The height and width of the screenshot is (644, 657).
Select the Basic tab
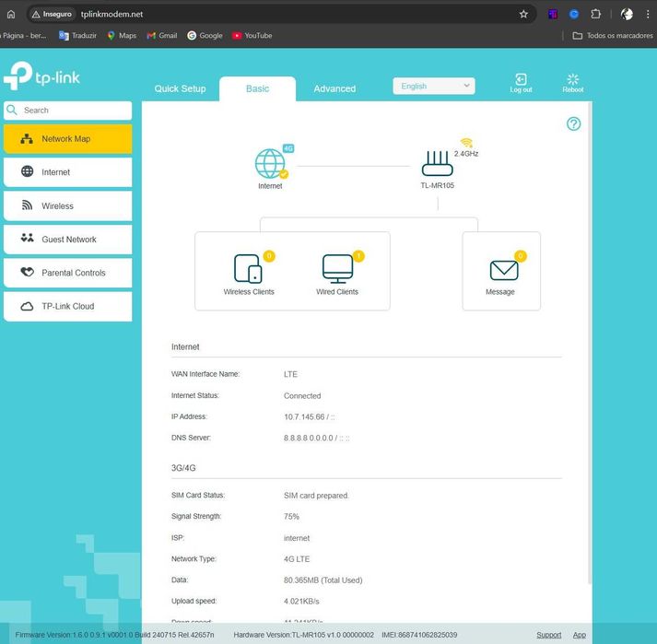click(x=257, y=88)
